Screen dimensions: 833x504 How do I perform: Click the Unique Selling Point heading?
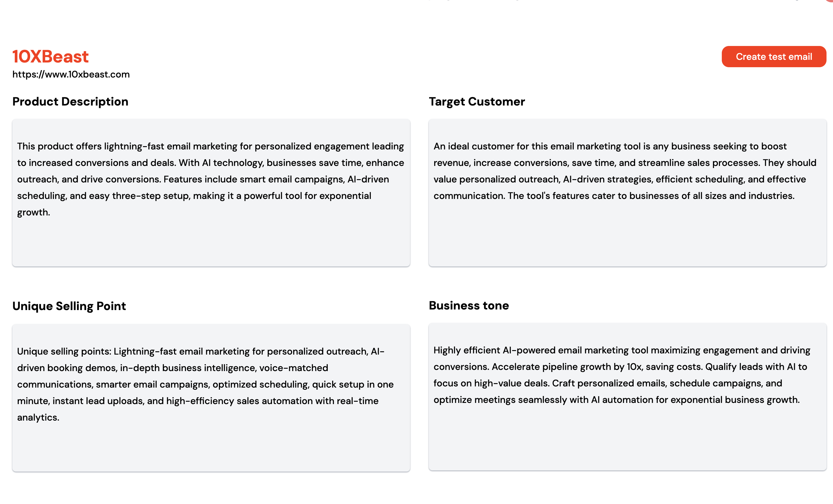[x=69, y=306]
